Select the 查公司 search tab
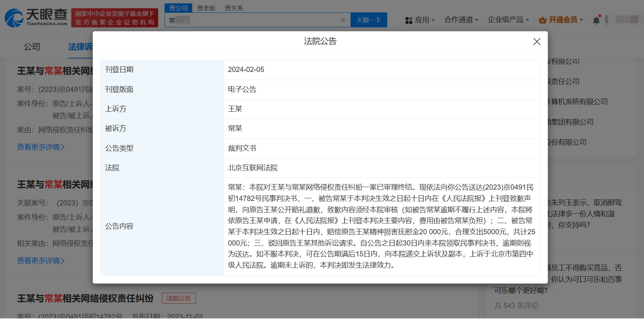 click(x=178, y=8)
